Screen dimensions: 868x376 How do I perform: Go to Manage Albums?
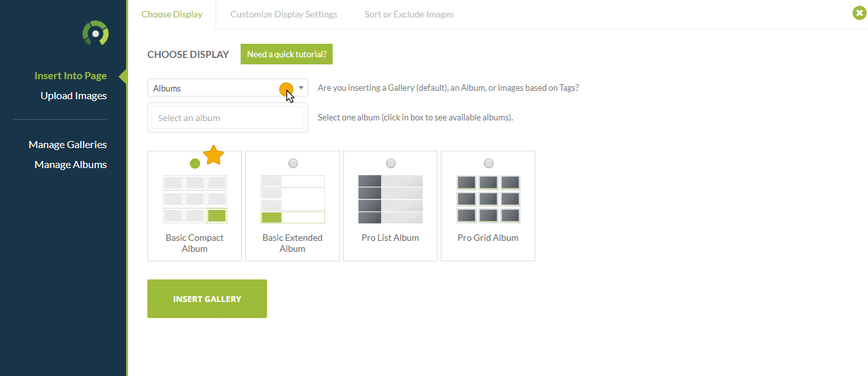(71, 165)
